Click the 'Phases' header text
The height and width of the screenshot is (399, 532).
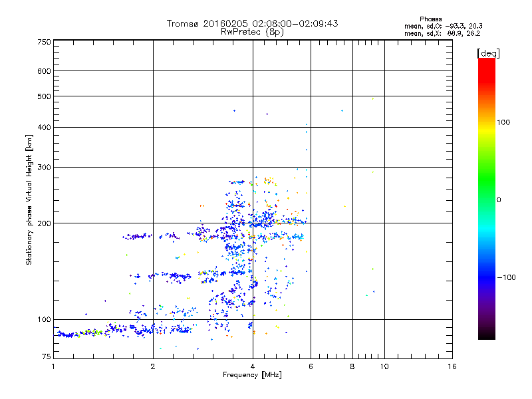(430, 19)
